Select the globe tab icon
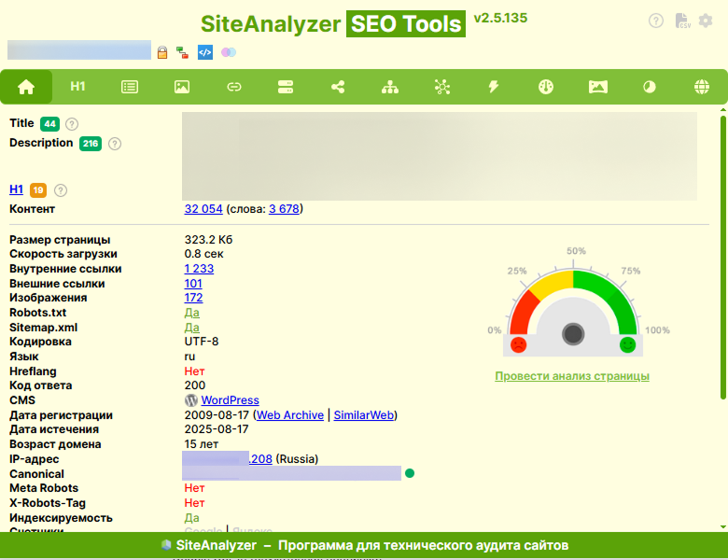Image resolution: width=728 pixels, height=560 pixels. click(702, 87)
